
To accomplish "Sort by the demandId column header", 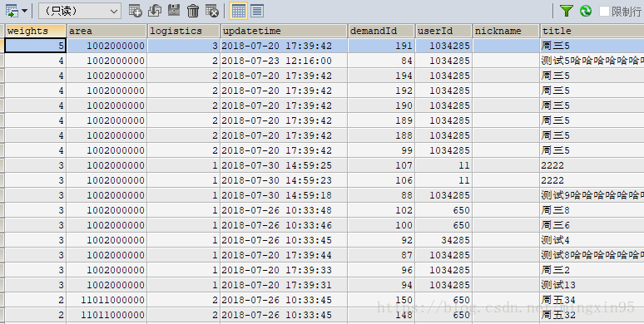I will pos(381,32).
